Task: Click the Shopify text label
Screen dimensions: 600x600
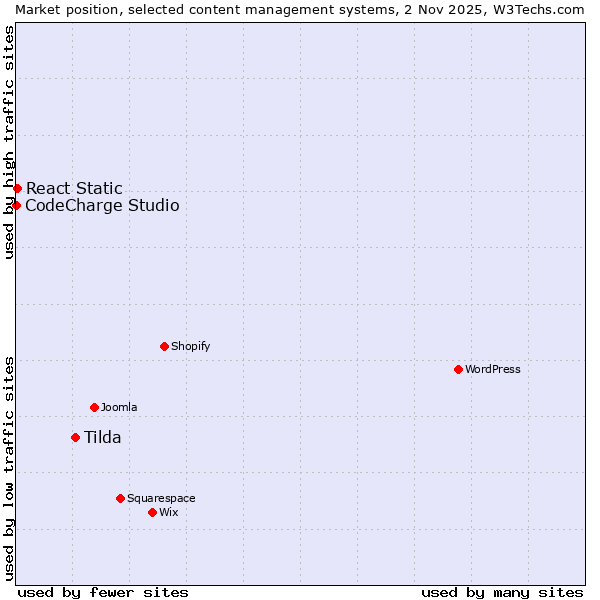Action: pos(190,346)
